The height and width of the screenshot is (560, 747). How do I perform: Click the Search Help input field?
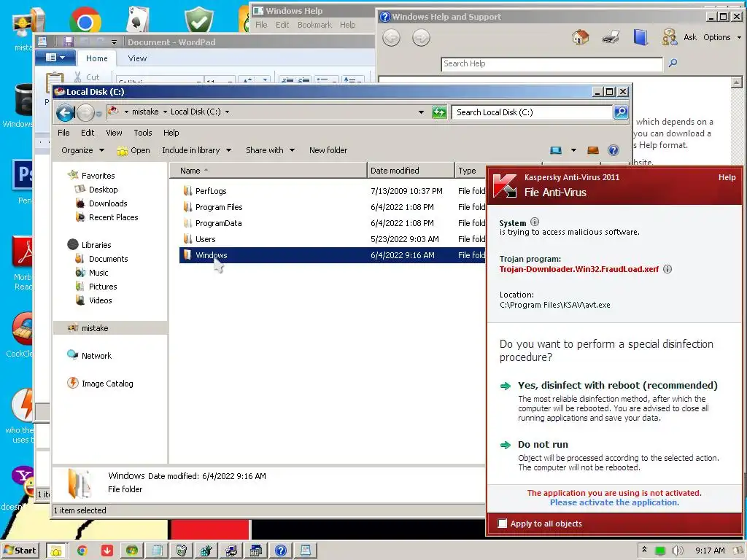click(551, 64)
